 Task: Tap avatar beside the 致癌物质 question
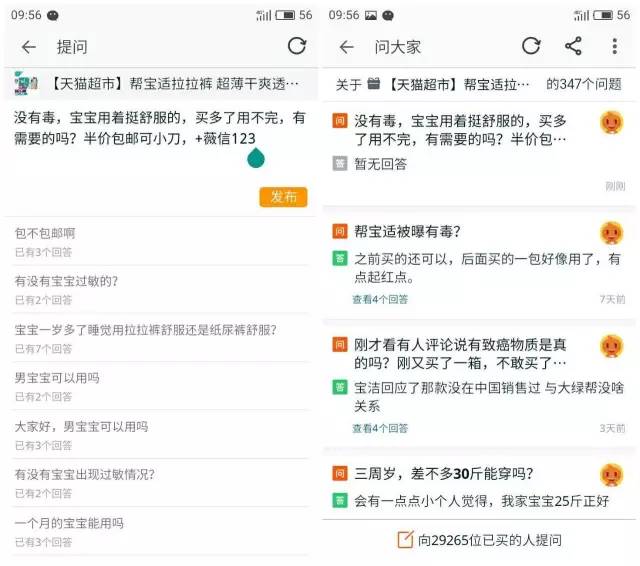click(x=611, y=346)
